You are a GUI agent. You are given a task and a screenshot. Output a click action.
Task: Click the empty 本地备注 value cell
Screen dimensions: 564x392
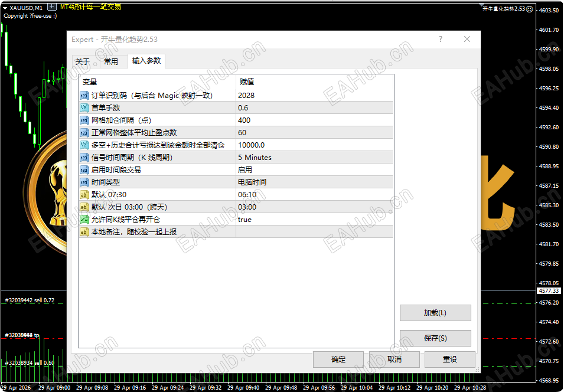click(x=314, y=232)
